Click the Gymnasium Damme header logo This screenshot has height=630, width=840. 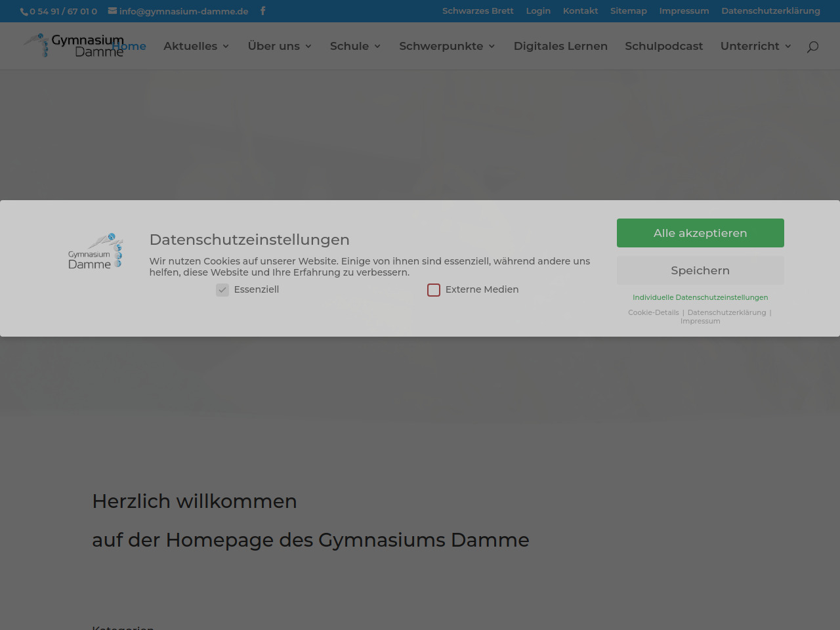click(73, 45)
